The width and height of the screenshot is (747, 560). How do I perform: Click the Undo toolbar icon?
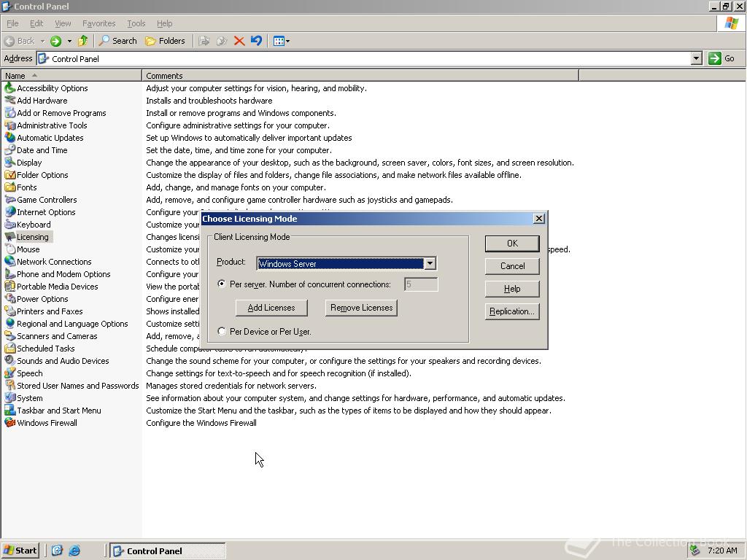click(x=256, y=41)
